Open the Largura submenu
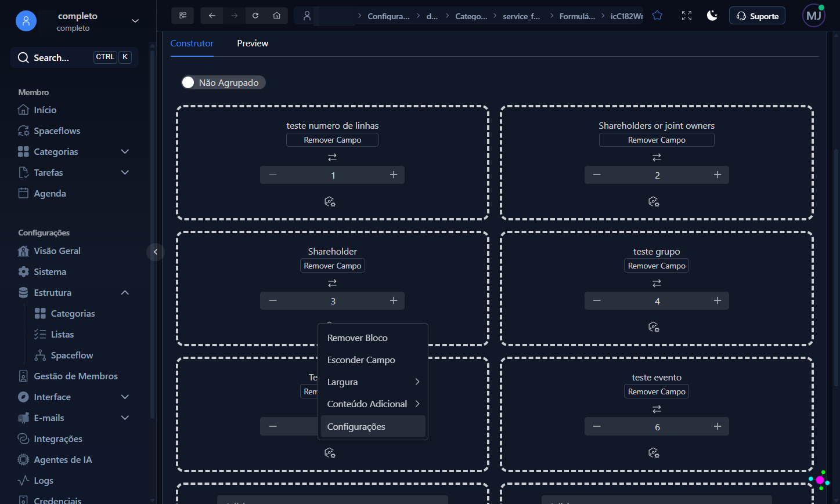The height and width of the screenshot is (504, 840). [373, 382]
